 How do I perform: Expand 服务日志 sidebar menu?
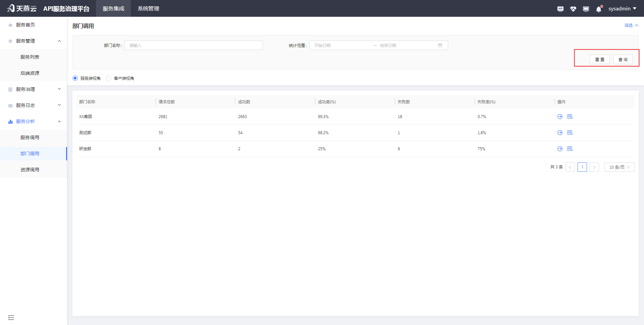pyautogui.click(x=34, y=105)
